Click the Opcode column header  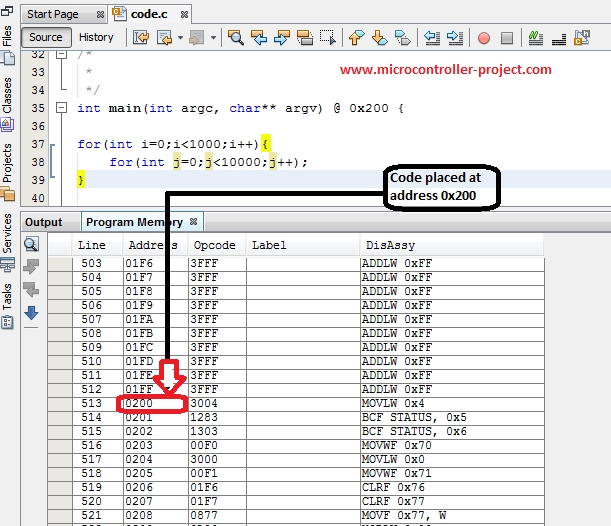pos(217,245)
